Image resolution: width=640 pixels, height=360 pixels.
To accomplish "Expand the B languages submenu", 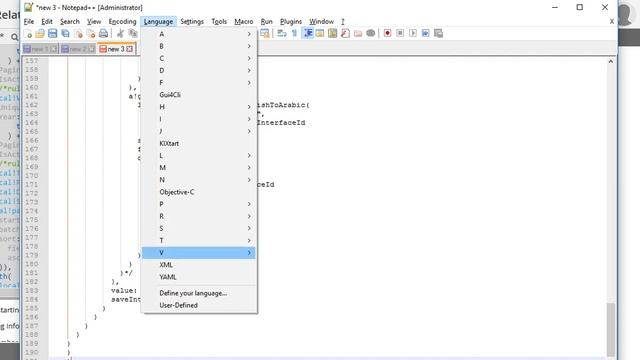I will click(199, 47).
